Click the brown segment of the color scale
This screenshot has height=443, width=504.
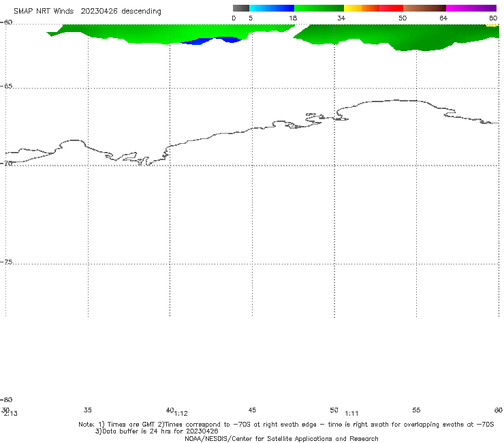point(424,8)
